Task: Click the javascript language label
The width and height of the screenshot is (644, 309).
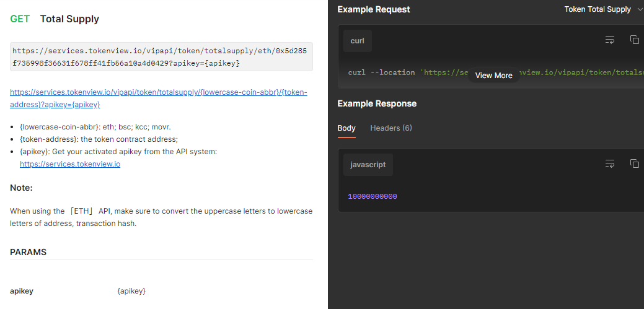Action: pyautogui.click(x=368, y=165)
